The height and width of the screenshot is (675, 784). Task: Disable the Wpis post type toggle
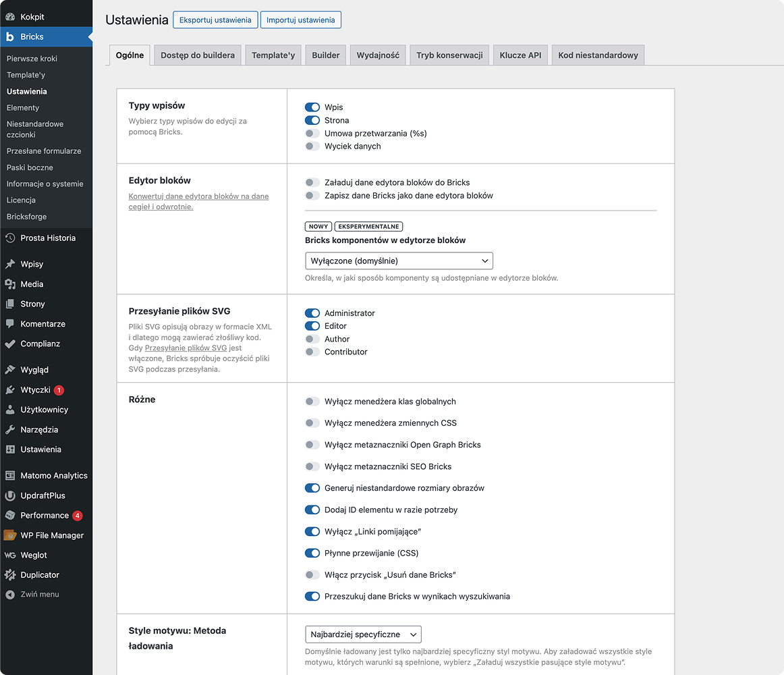(x=312, y=107)
